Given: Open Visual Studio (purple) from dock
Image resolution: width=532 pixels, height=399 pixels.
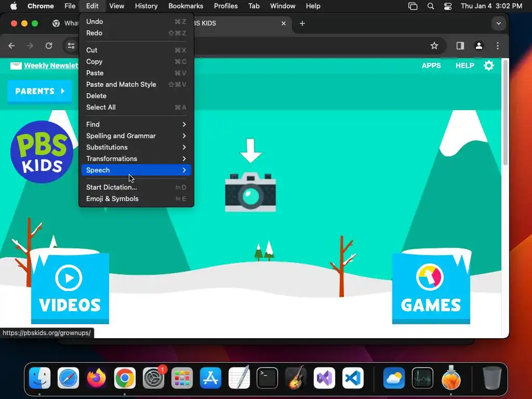Looking at the screenshot, I should tap(324, 378).
